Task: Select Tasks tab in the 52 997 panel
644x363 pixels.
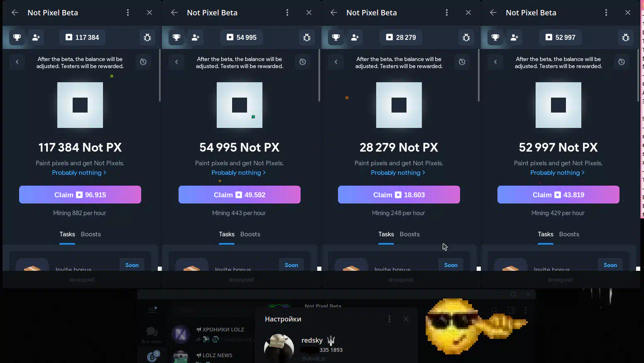Action: (546, 234)
